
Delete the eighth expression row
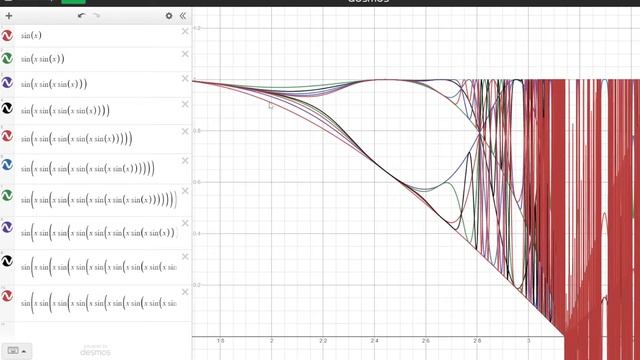[x=185, y=223]
